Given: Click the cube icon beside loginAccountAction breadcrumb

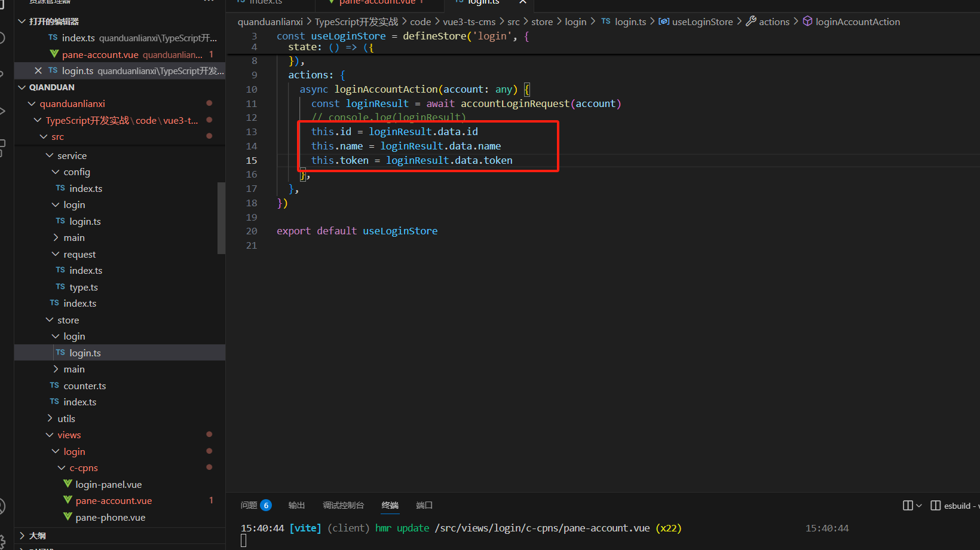Looking at the screenshot, I should [807, 22].
